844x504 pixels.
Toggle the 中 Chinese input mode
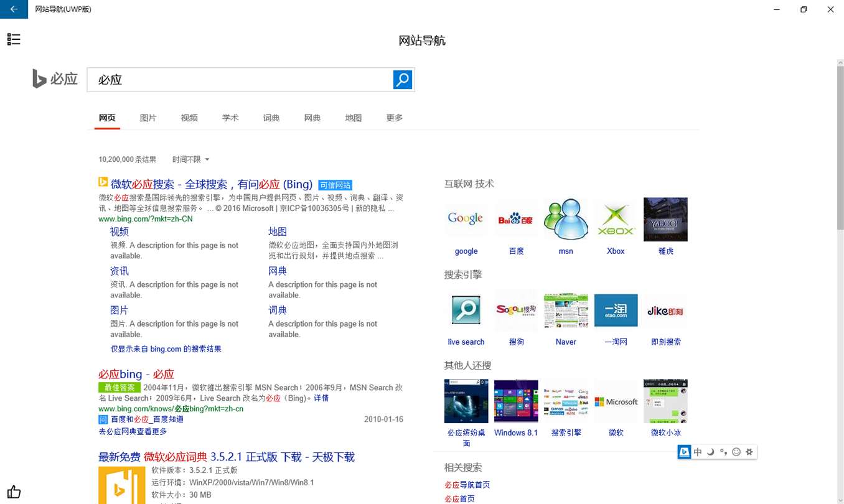tap(698, 452)
